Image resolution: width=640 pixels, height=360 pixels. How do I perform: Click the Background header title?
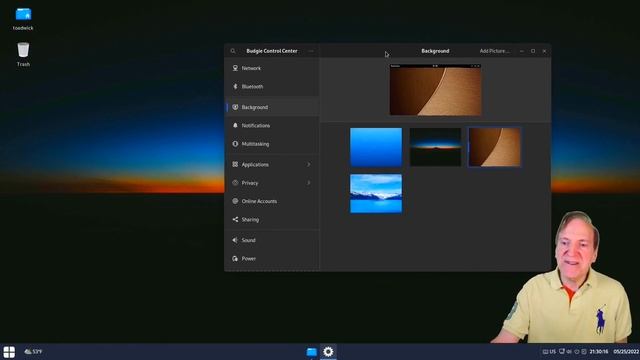(435, 51)
